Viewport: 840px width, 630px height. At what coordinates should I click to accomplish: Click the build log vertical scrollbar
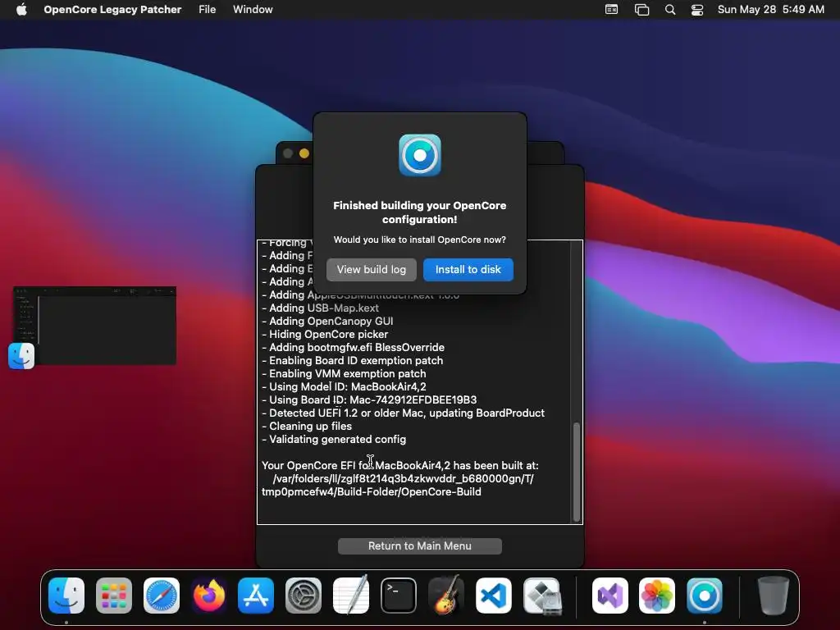click(x=577, y=472)
